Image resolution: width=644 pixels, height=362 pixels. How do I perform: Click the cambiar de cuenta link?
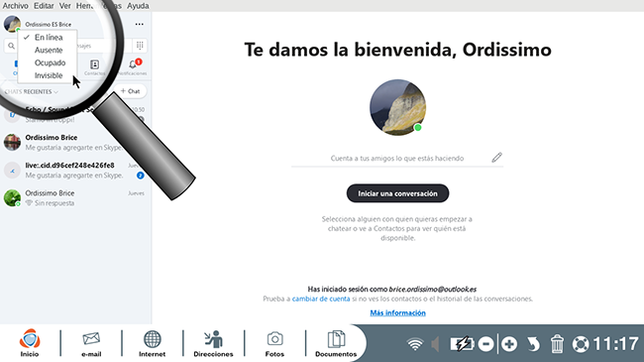(x=321, y=300)
